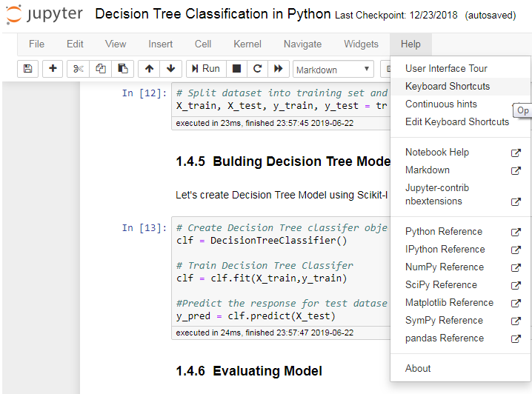This screenshot has height=394, width=532.
Task: Move the selected cell down
Action: pos(170,69)
